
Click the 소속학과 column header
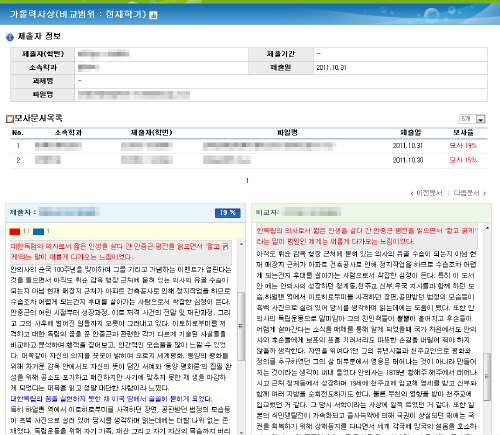[68, 133]
